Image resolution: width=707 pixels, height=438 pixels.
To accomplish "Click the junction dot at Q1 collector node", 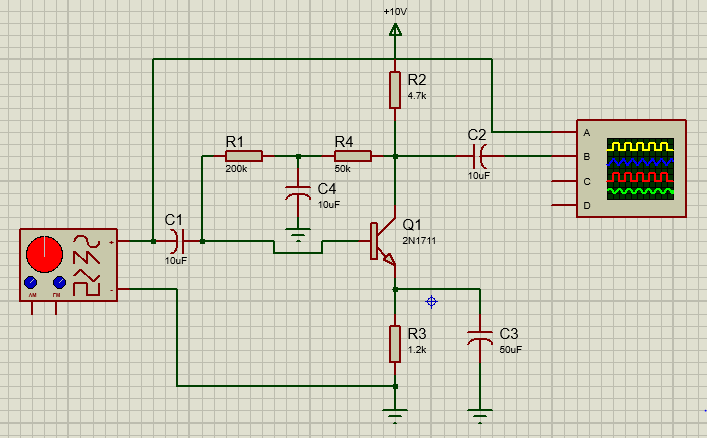I will click(x=395, y=157).
